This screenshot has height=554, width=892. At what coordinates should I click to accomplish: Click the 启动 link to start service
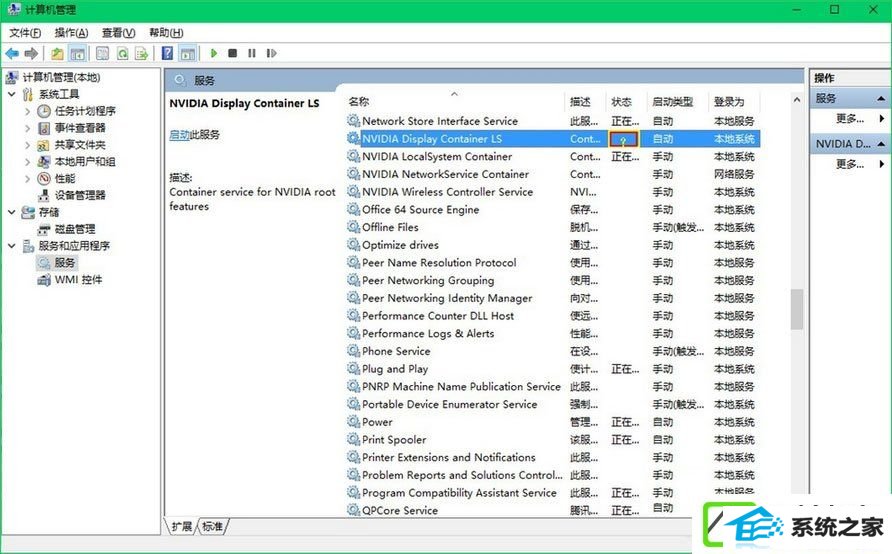179,135
